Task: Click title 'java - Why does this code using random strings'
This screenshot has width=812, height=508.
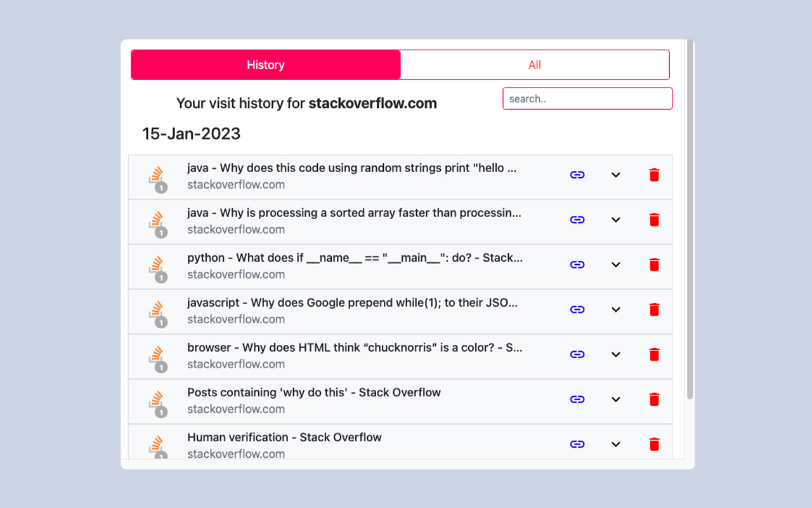Action: 352,168
